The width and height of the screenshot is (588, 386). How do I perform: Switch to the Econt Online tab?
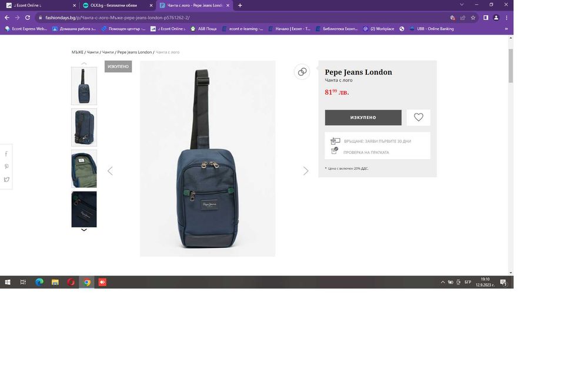pyautogui.click(x=39, y=5)
